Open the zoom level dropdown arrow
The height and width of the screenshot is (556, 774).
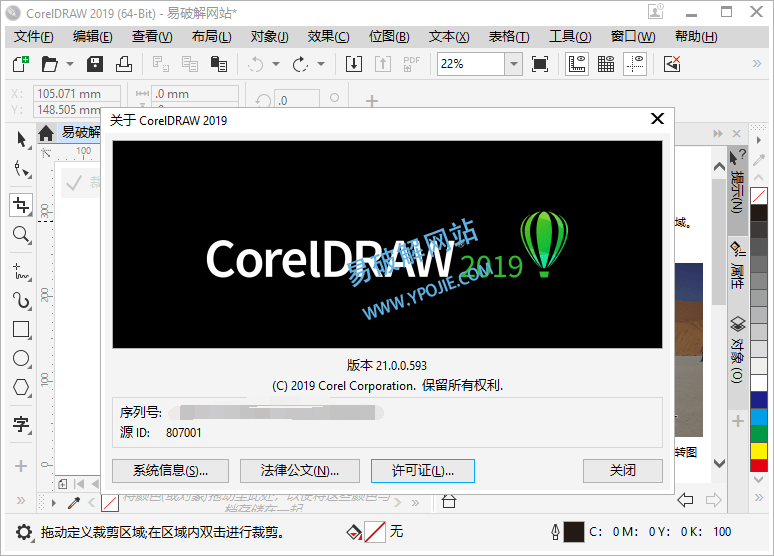(513, 64)
